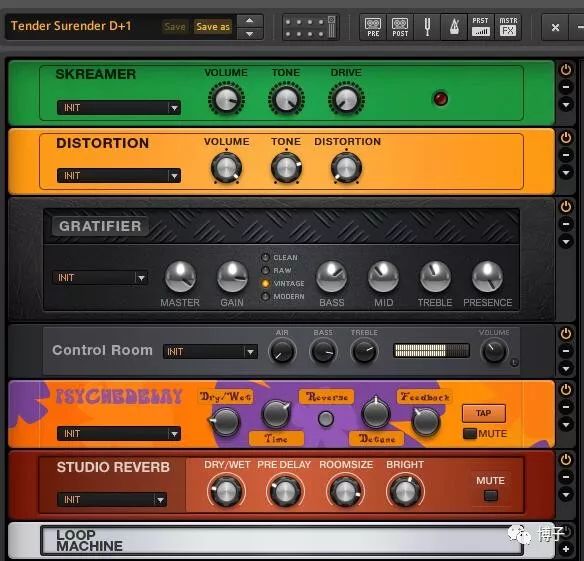This screenshot has width=584, height=561.
Task: Click the Control Room VOLUME knob
Action: 494,351
